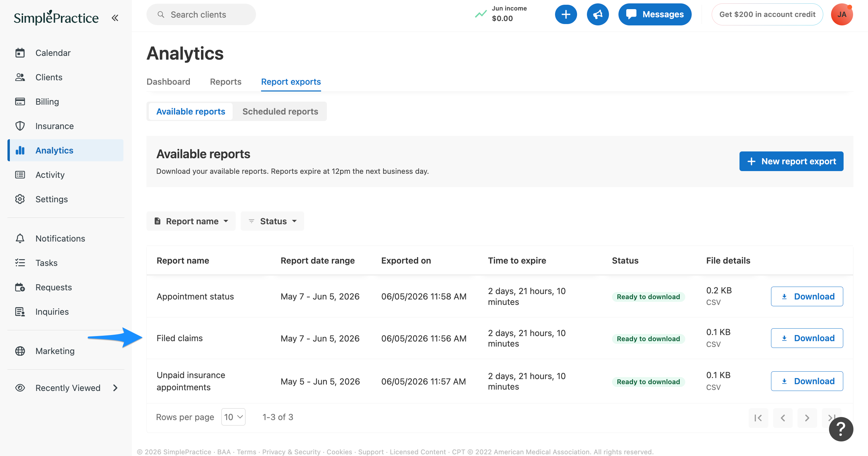Viewport: 868px width, 456px height.
Task: Download the Unpaid insurance appointments report
Action: point(807,381)
